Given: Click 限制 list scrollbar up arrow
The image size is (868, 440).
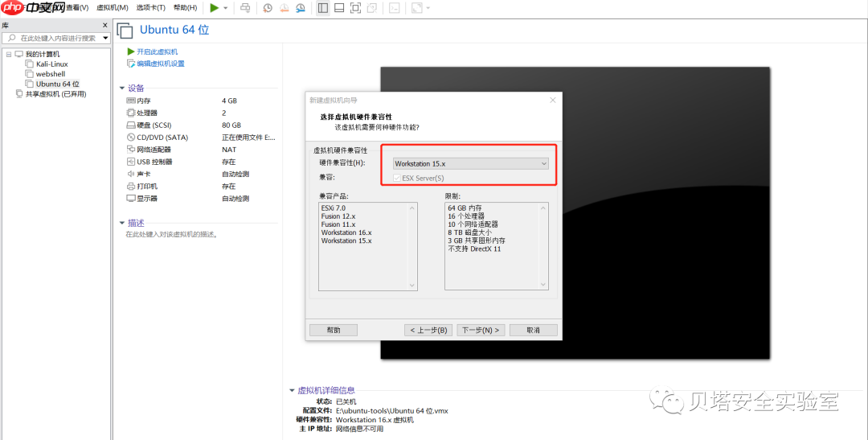Looking at the screenshot, I should 543,208.
